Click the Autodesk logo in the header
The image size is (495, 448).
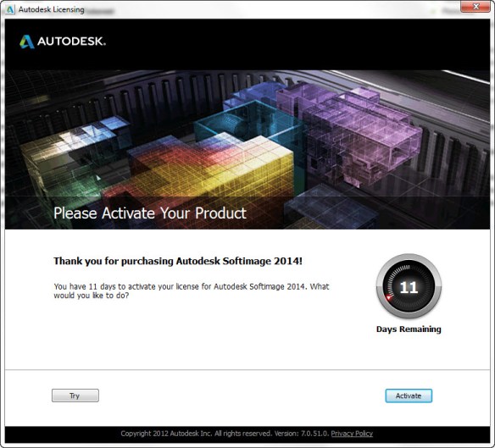point(63,41)
